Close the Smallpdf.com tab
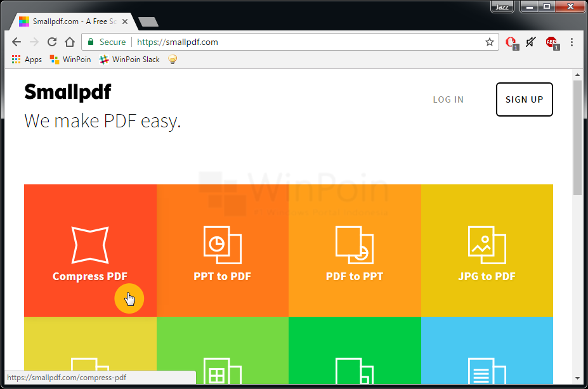This screenshot has width=588, height=389. [125, 22]
